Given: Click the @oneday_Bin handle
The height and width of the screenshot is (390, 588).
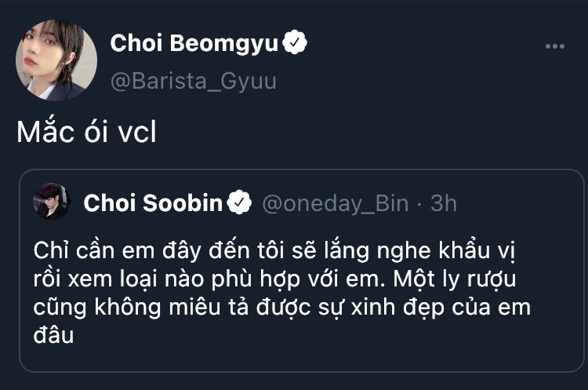Looking at the screenshot, I should click(335, 204).
